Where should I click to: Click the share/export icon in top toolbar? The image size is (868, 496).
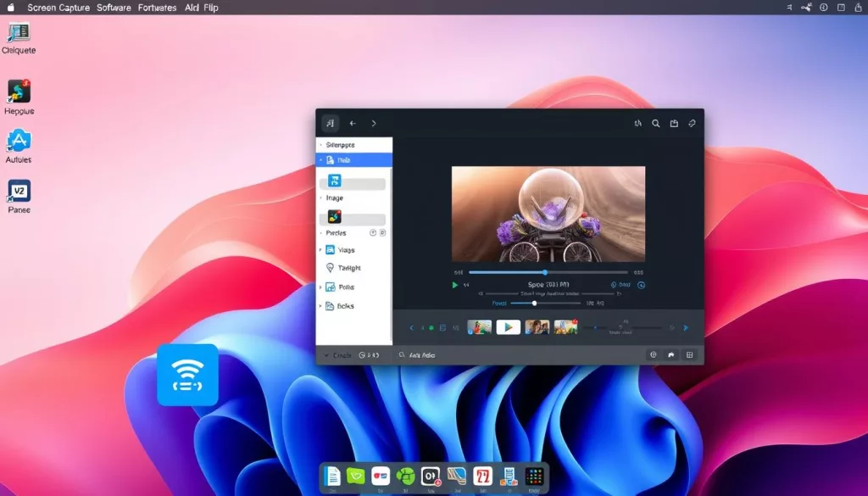click(x=674, y=124)
